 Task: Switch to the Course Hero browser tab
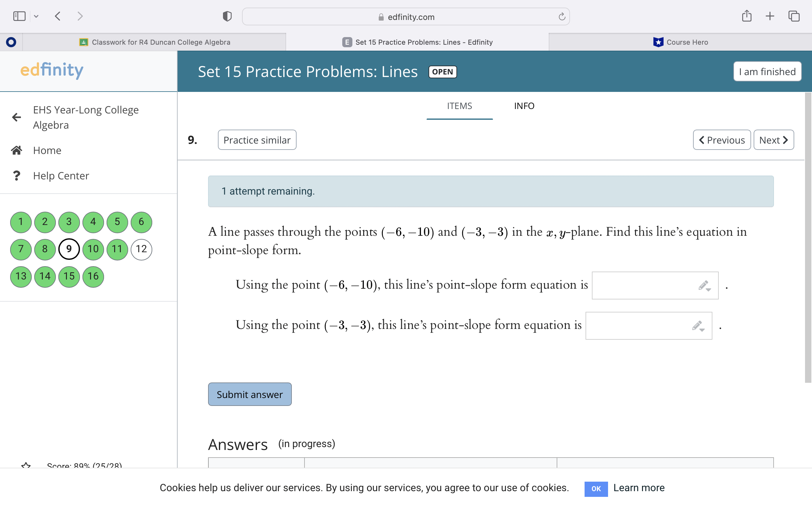[680, 42]
